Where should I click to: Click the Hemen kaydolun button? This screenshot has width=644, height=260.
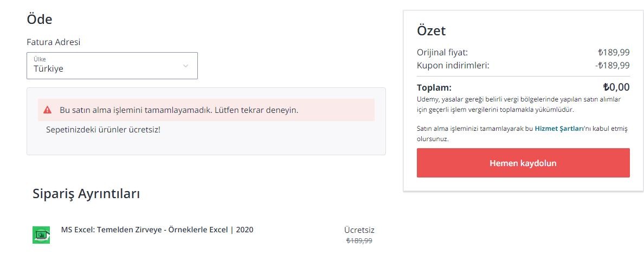tap(523, 163)
